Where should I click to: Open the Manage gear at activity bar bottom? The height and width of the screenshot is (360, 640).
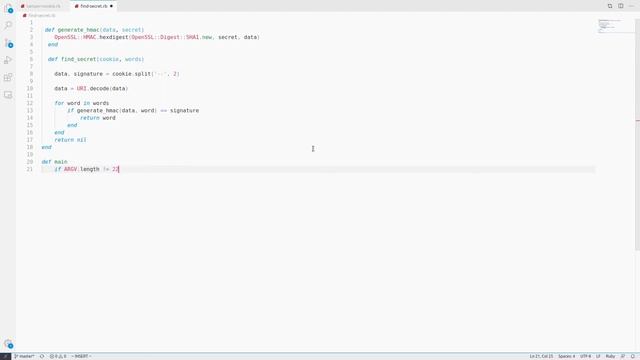(8, 344)
